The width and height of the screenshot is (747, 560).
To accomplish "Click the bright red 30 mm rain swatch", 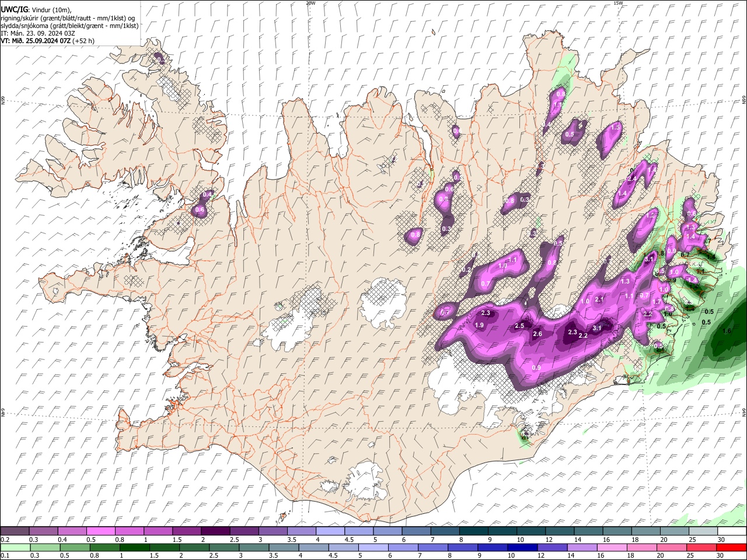I will coord(732,547).
